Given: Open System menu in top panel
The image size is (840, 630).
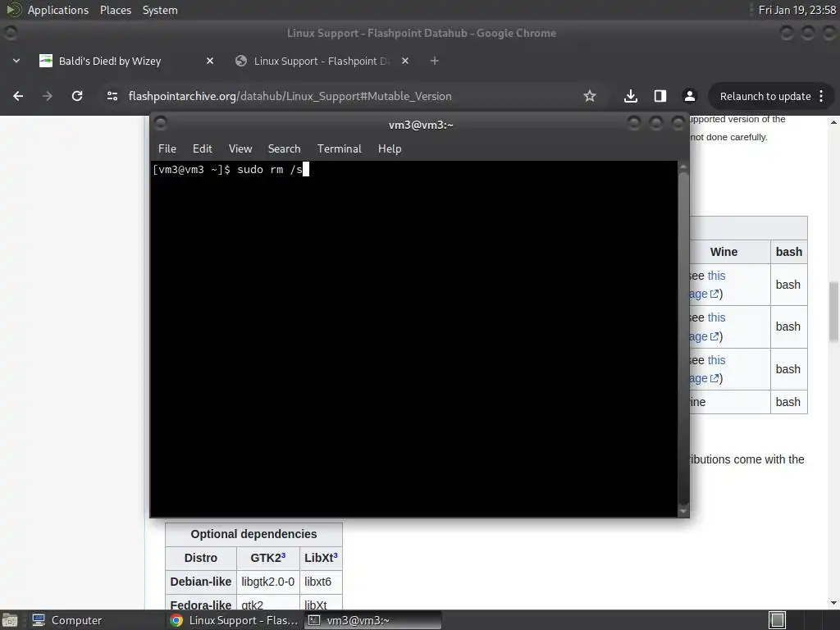Looking at the screenshot, I should (x=160, y=10).
